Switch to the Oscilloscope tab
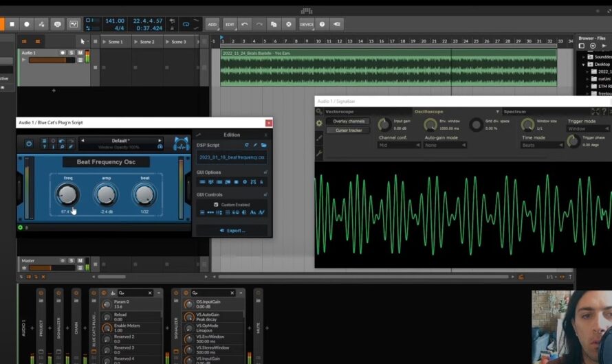 [x=428, y=111]
